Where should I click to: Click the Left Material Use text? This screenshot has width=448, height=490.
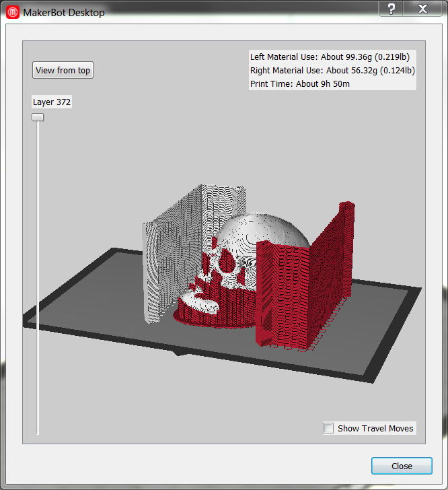tap(330, 57)
